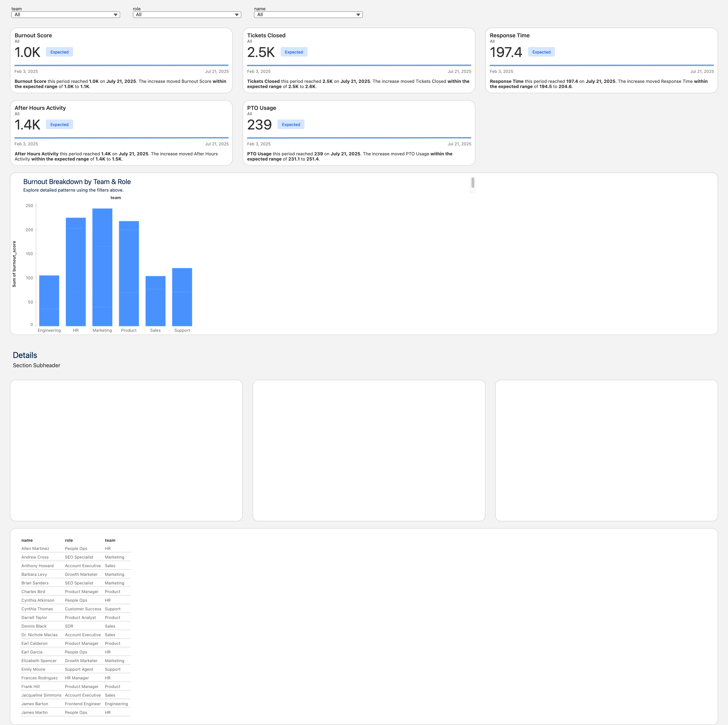Click the name column header
728x725 pixels.
[27, 540]
